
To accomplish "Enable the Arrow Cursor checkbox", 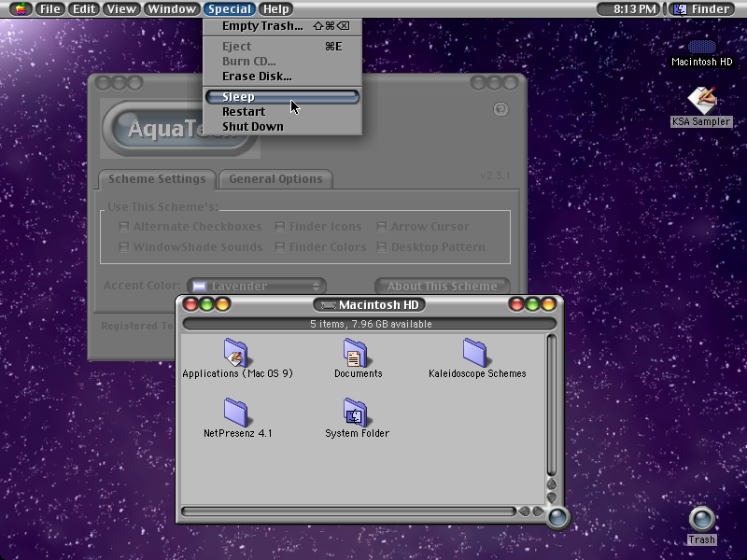I will click(382, 227).
